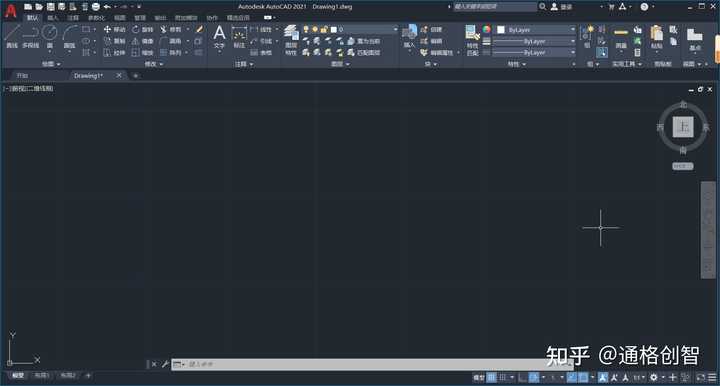The width and height of the screenshot is (720, 386).
Task: Choose the Copy (复制) tool
Action: [x=115, y=41]
